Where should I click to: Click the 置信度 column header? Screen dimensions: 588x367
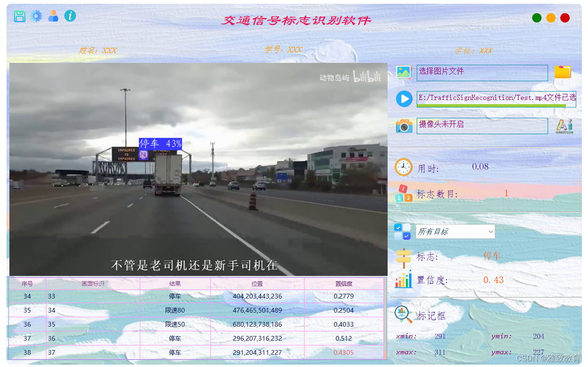tap(344, 283)
